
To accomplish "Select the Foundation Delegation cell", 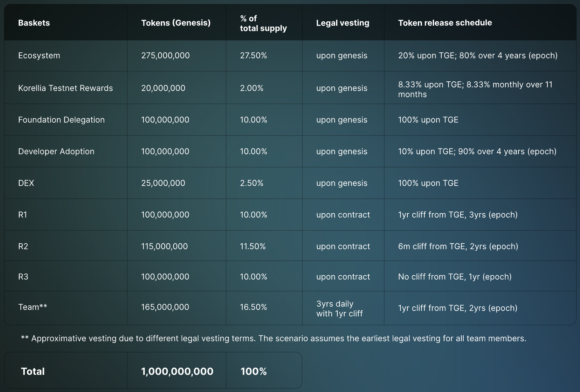I will tap(61, 120).
